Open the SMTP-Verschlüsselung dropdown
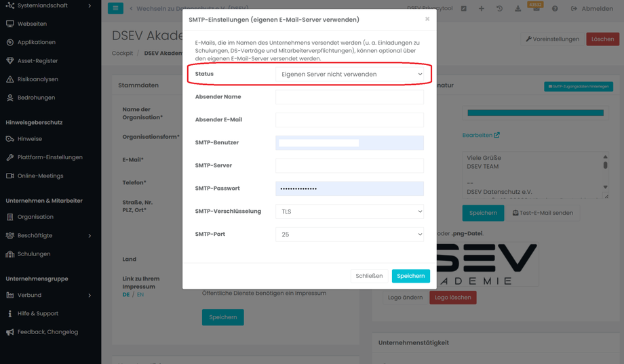Screen dimensions: 624x364 pyautogui.click(x=349, y=211)
